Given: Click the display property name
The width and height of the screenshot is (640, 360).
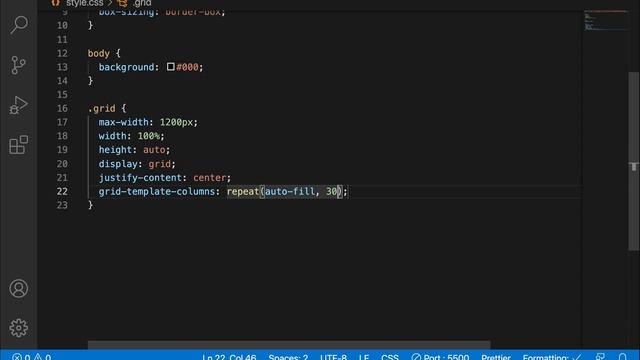Looking at the screenshot, I should (x=118, y=164).
